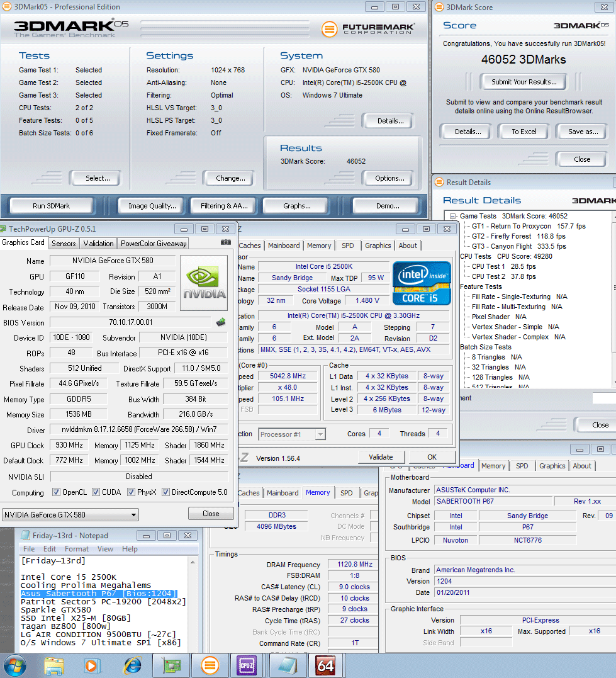The image size is (616, 678).
Task: Click the Submit Your Results button
Action: [x=524, y=82]
